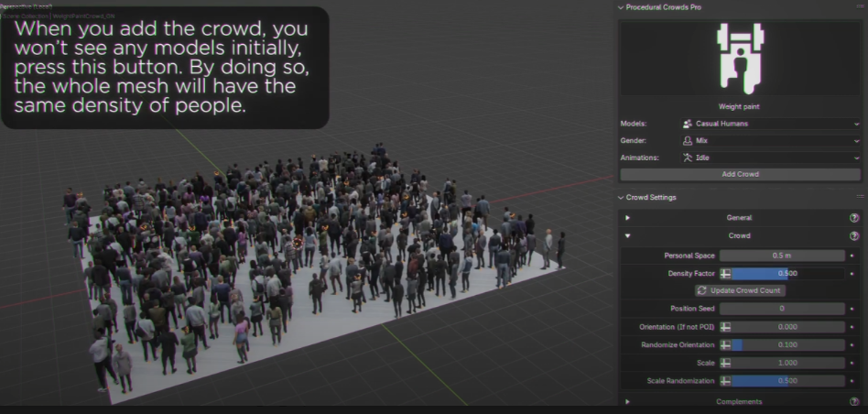Open the Gender dropdown set to Mix

pos(771,141)
